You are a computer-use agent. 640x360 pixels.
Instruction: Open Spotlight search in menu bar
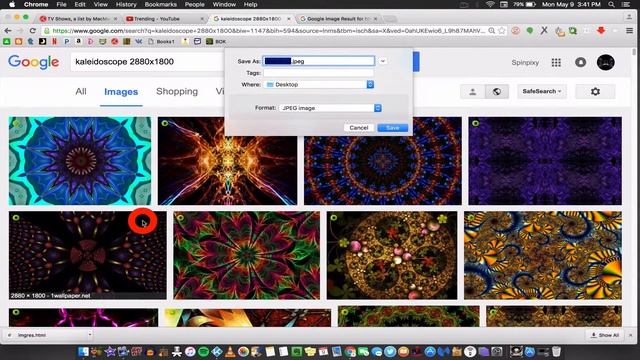pos(611,4)
